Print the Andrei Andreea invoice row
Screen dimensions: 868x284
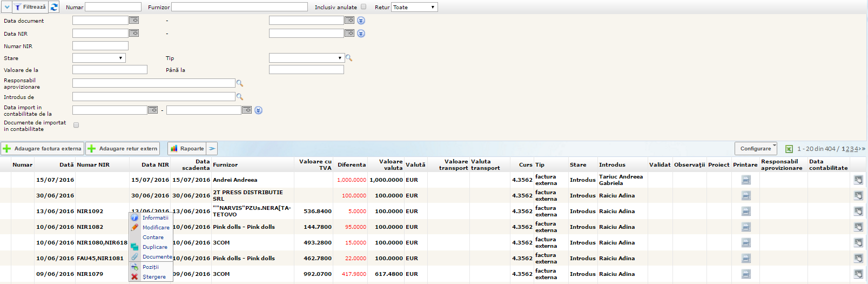pyautogui.click(x=746, y=180)
